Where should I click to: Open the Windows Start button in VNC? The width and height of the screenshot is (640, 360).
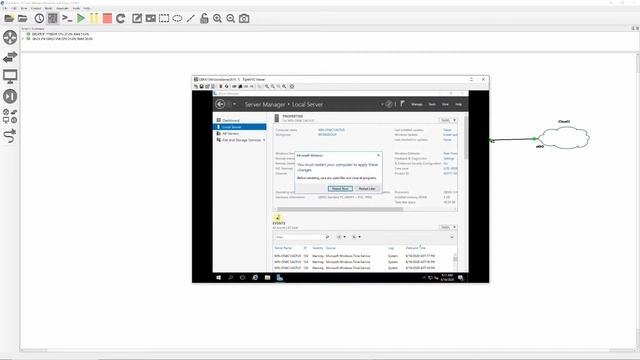pyautogui.click(x=218, y=278)
